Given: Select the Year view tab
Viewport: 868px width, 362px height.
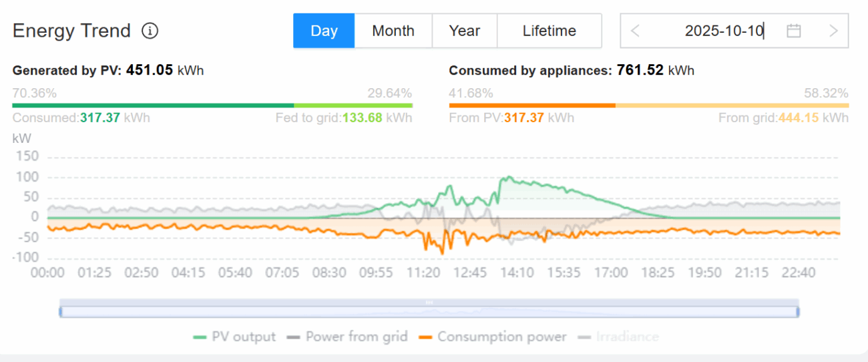Looking at the screenshot, I should (464, 31).
